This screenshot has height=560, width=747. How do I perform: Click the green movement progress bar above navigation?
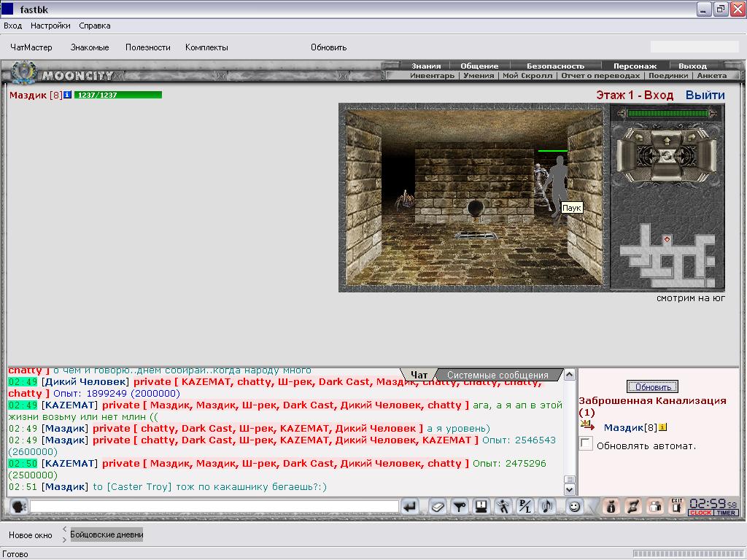(x=667, y=113)
